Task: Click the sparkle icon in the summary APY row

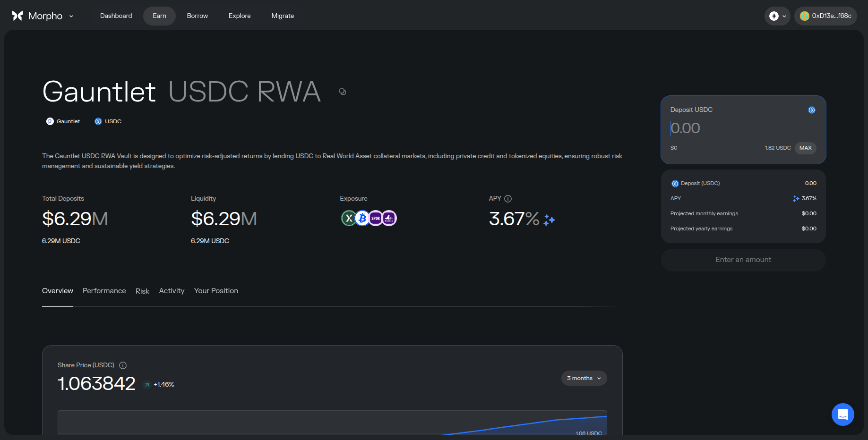Action: [x=796, y=199]
